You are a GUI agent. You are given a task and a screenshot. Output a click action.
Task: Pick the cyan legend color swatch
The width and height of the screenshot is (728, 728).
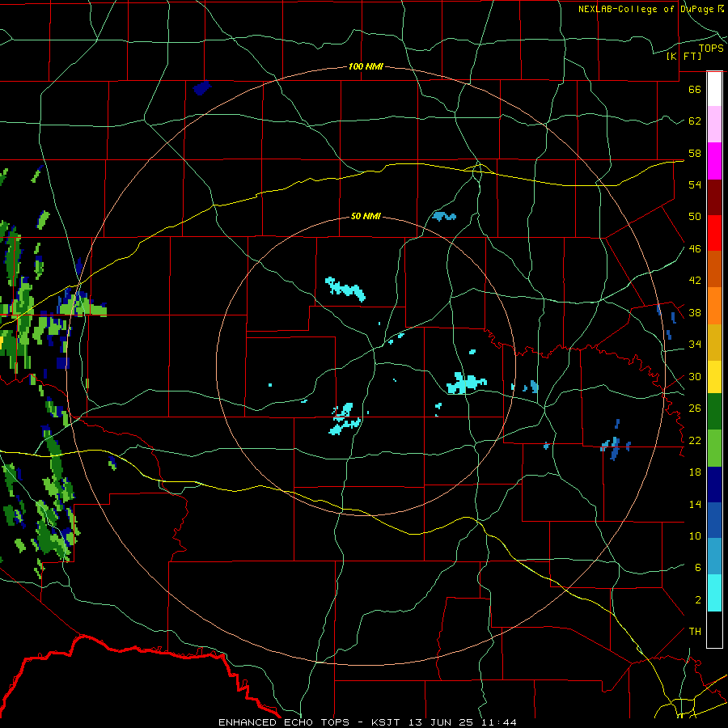click(714, 593)
